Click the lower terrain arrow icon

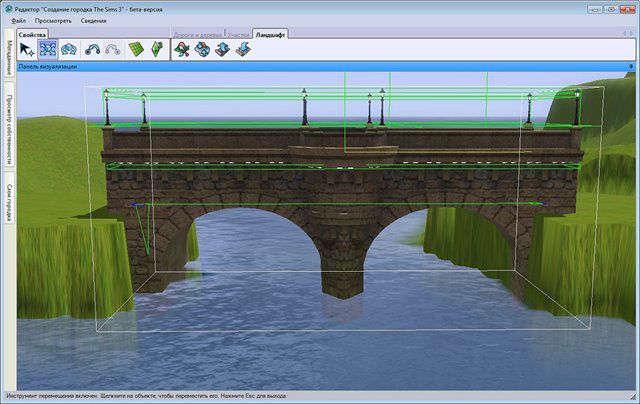tap(243, 50)
